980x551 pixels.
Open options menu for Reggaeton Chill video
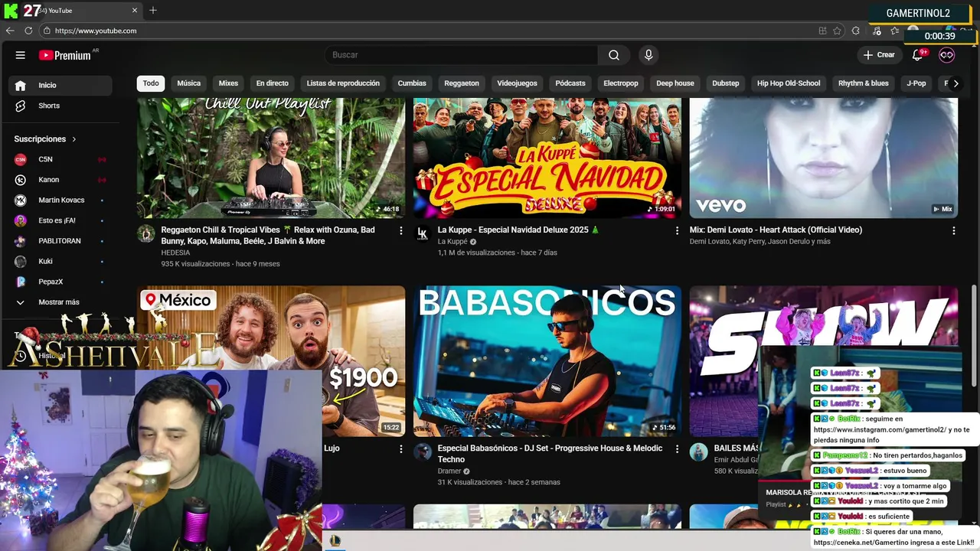coord(400,230)
